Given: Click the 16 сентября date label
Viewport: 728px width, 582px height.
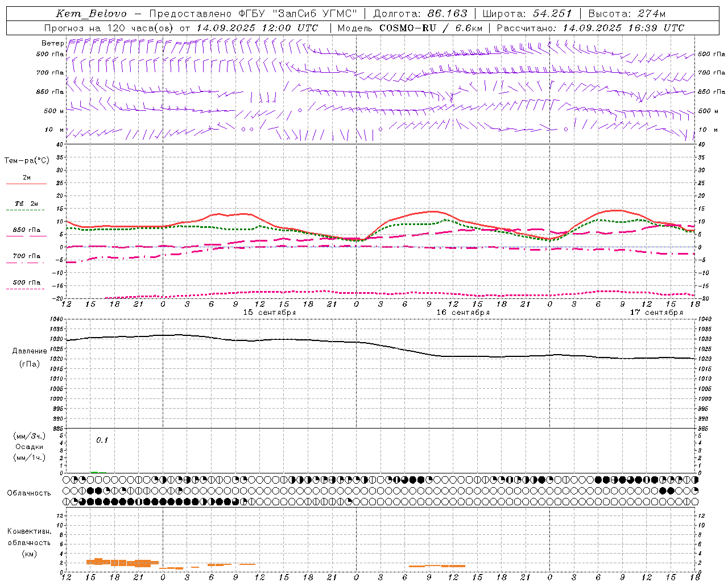Looking at the screenshot, I should click(x=463, y=313).
